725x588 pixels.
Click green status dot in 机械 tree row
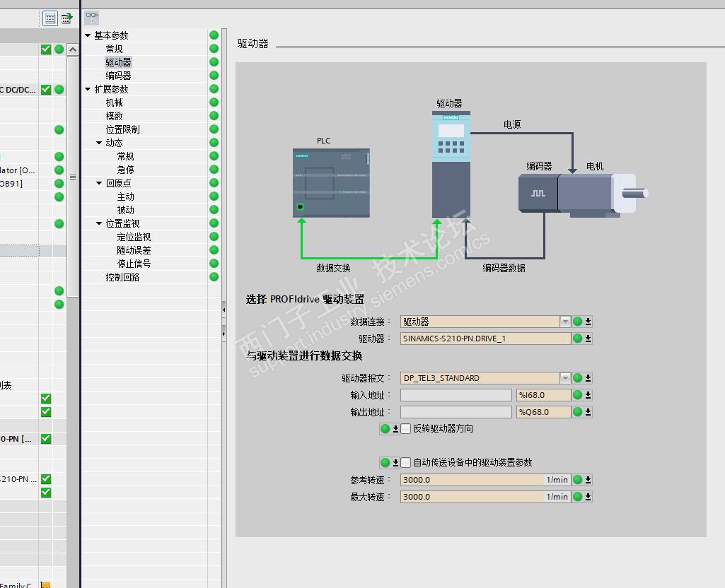214,102
